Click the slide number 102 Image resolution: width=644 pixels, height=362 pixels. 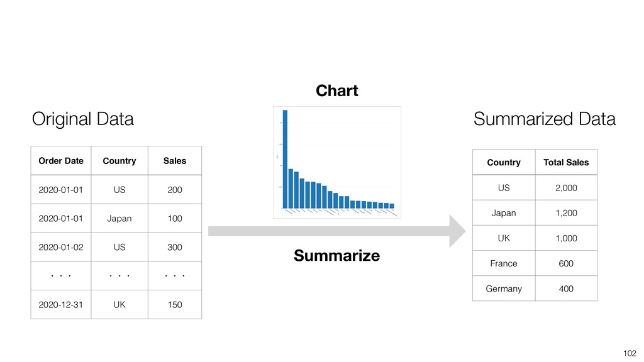point(629,353)
